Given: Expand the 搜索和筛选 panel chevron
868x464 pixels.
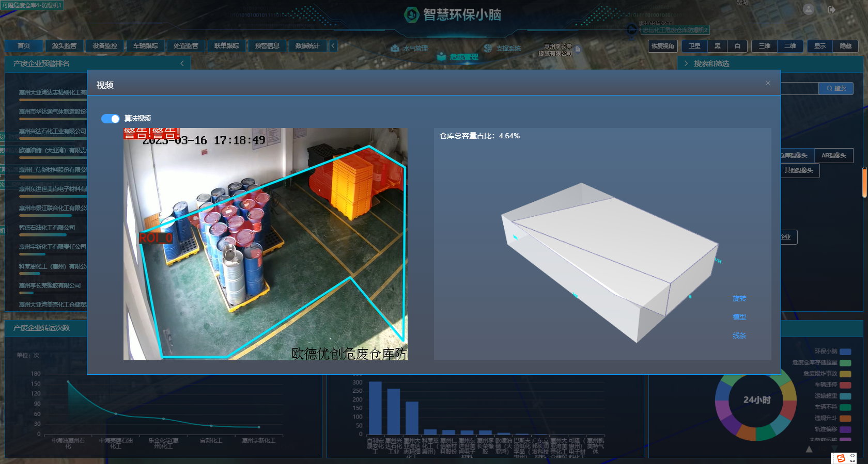Looking at the screenshot, I should (686, 63).
